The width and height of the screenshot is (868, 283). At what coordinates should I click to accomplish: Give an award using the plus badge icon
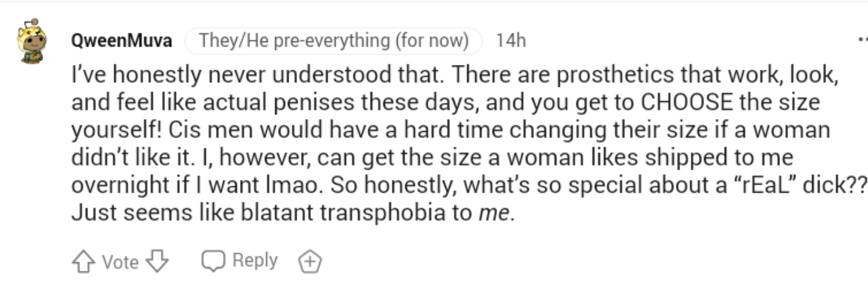click(309, 262)
